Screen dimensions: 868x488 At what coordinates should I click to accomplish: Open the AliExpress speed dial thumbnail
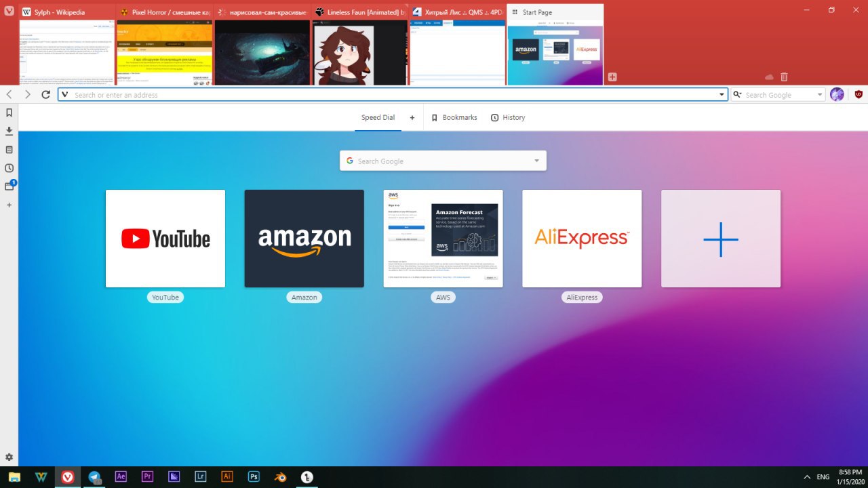click(582, 239)
